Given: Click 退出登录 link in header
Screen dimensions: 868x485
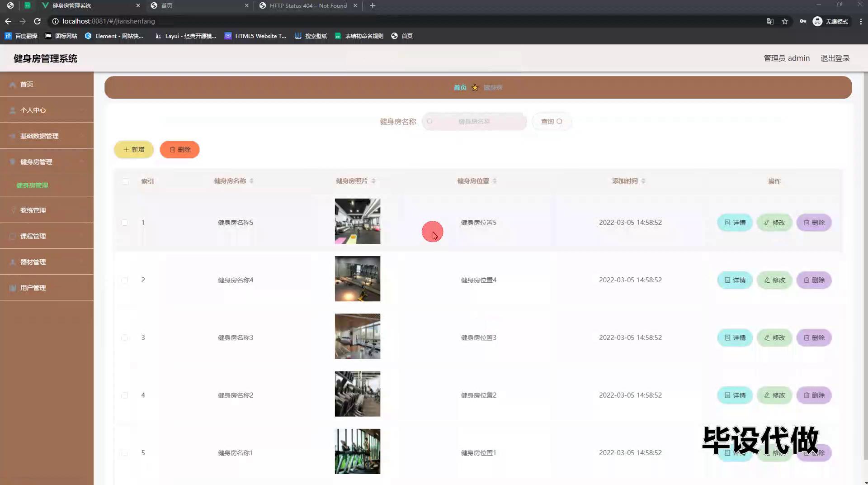Looking at the screenshot, I should tap(835, 58).
